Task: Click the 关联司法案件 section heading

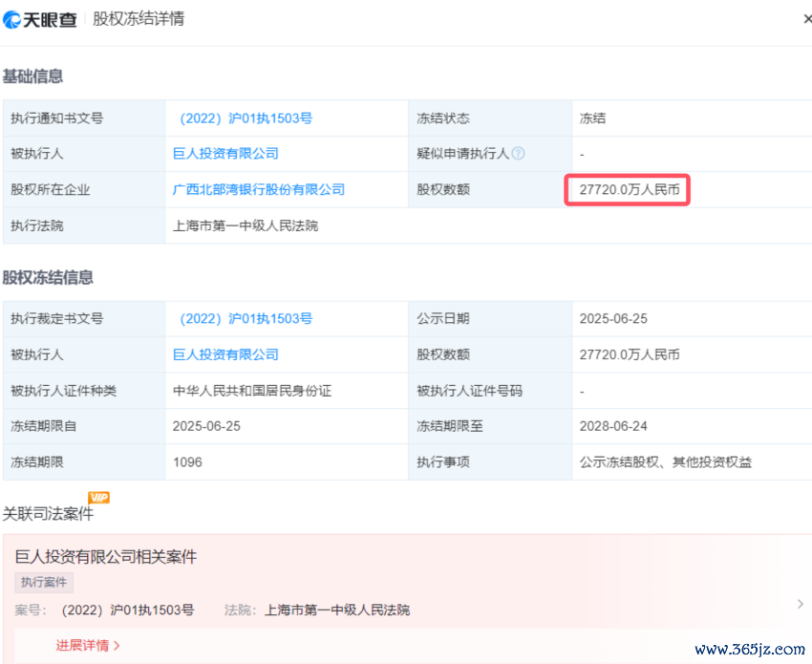Action: click(x=48, y=514)
